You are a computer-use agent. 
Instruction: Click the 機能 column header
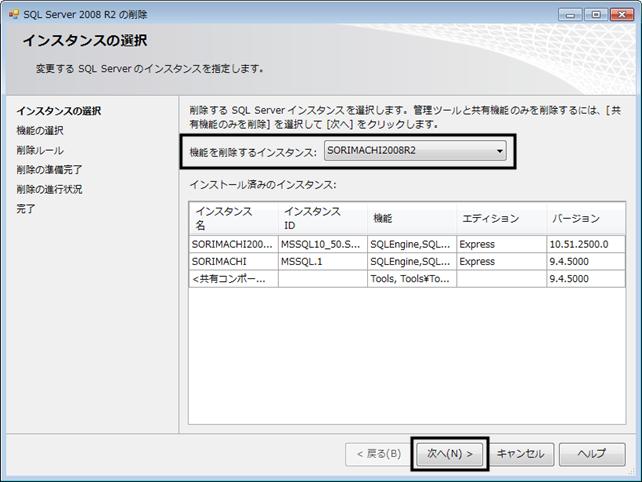[x=412, y=218]
